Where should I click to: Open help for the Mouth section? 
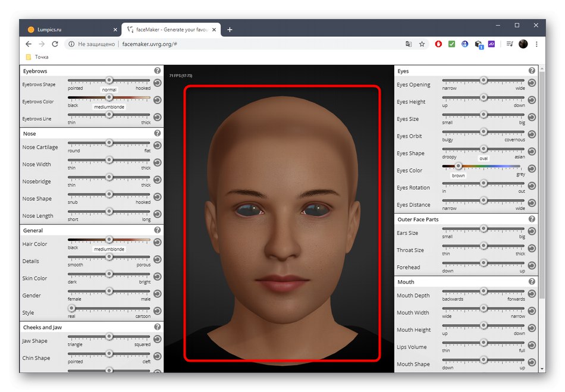[x=532, y=281]
